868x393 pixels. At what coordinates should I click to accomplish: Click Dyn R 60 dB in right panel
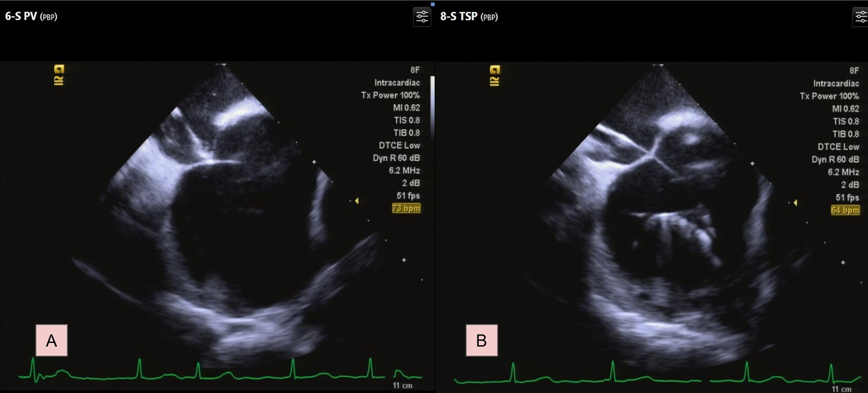(835, 159)
